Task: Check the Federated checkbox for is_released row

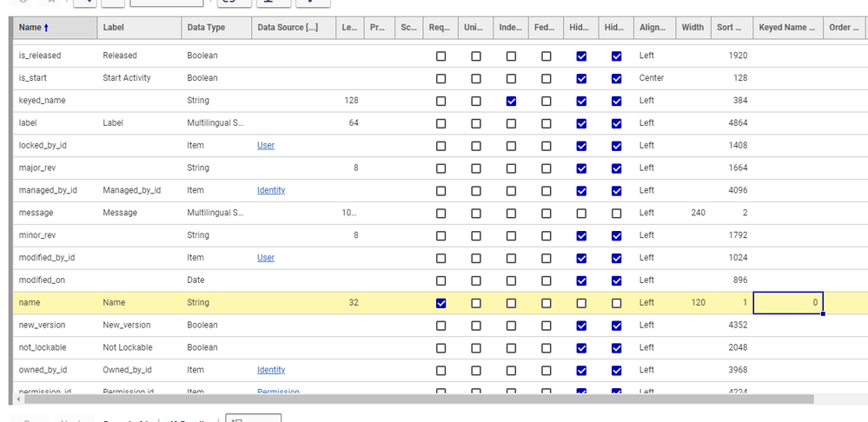Action: point(546,56)
